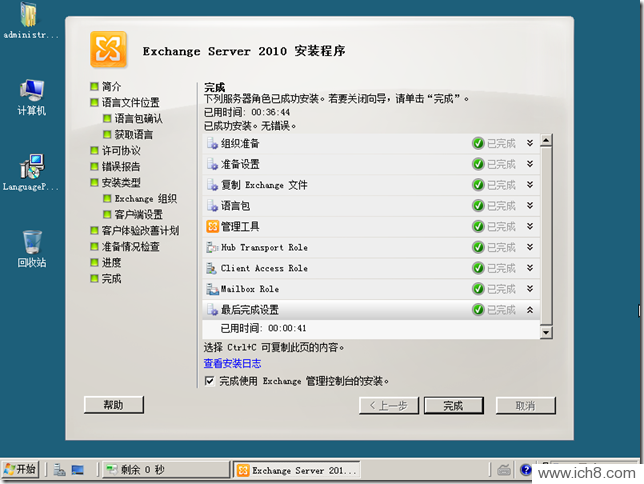This screenshot has width=644, height=484.
Task: Expand the 语言包 details chevron
Action: tap(530, 205)
